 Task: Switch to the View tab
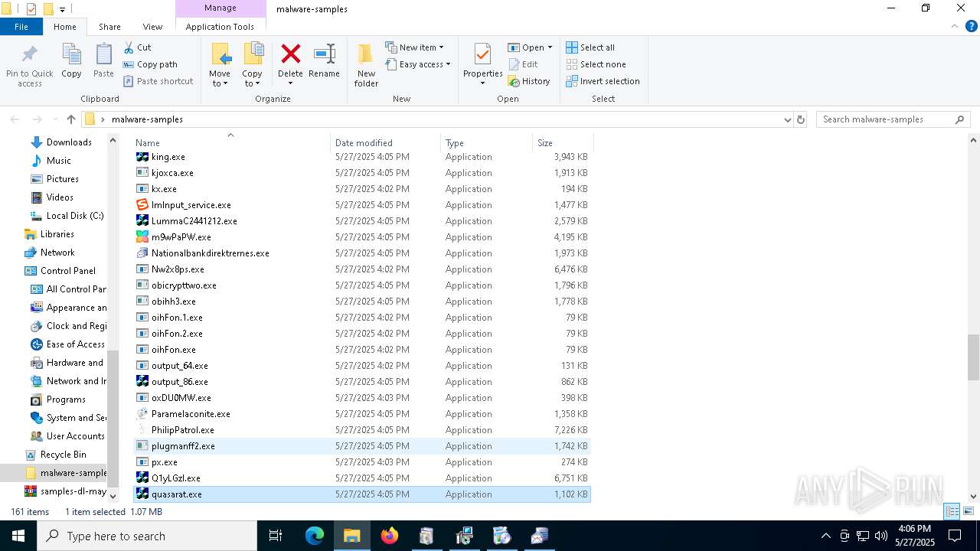coord(152,27)
